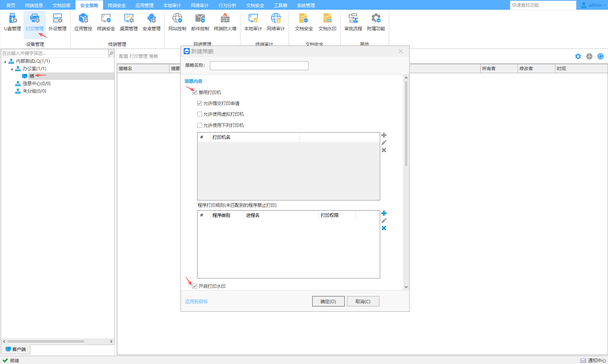The image size is (608, 364).
Task: Switch to the 文档加密 tab
Action: click(62, 5)
